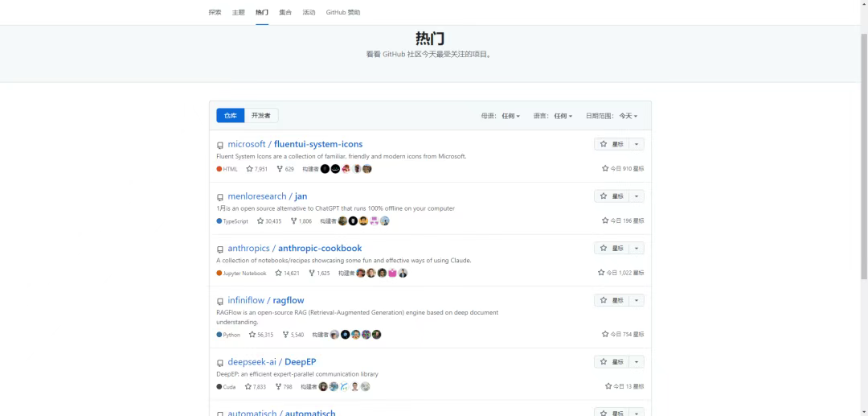Open the 语言 filter dropdown
The image size is (868, 416).
(x=552, y=116)
